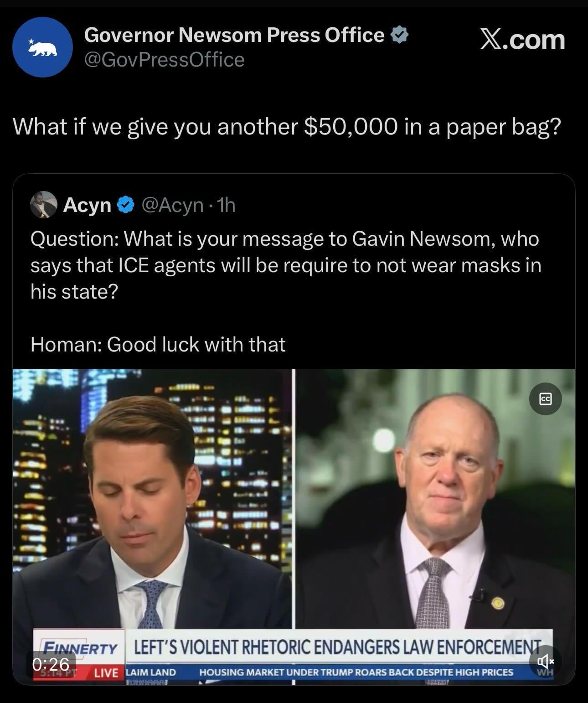Open Acyn's profile picture
588x703 pixels.
(43, 205)
